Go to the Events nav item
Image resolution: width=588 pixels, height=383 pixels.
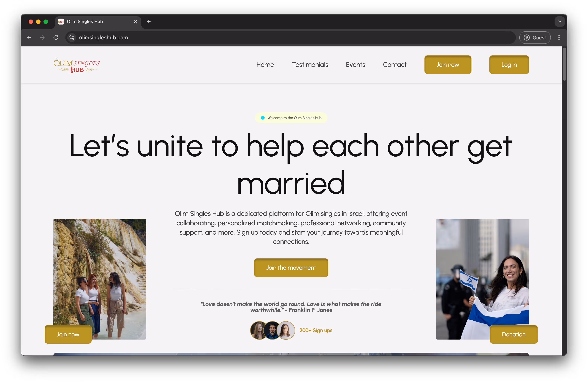click(x=355, y=65)
